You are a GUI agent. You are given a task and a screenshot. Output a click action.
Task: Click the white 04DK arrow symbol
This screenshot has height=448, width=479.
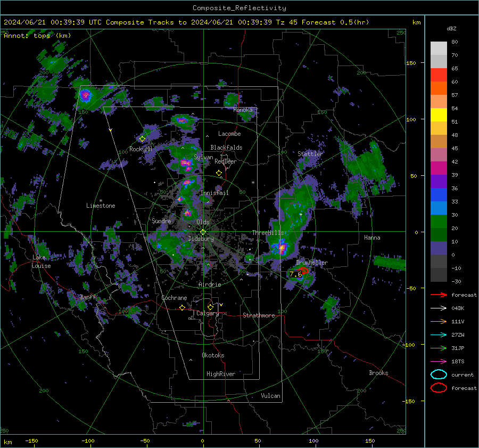pos(439,308)
